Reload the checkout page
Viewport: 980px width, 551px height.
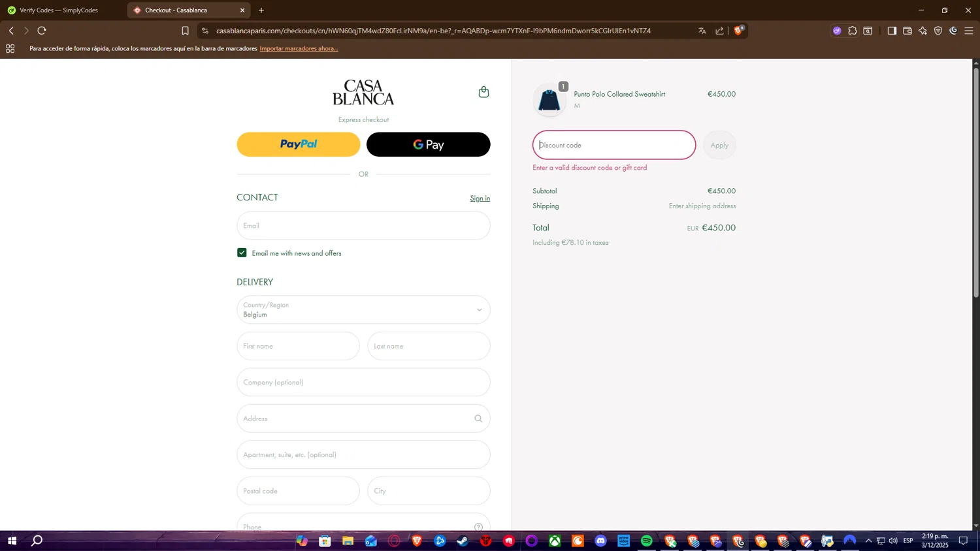pyautogui.click(x=42, y=31)
